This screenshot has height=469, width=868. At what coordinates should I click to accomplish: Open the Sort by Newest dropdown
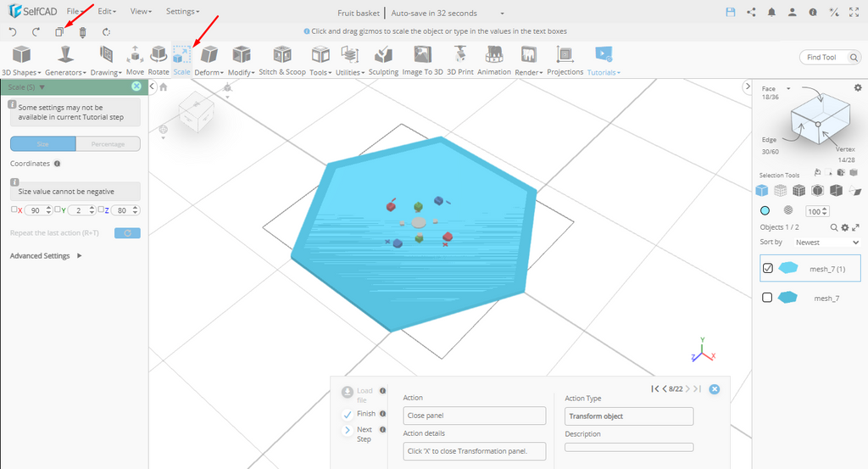[826, 243]
